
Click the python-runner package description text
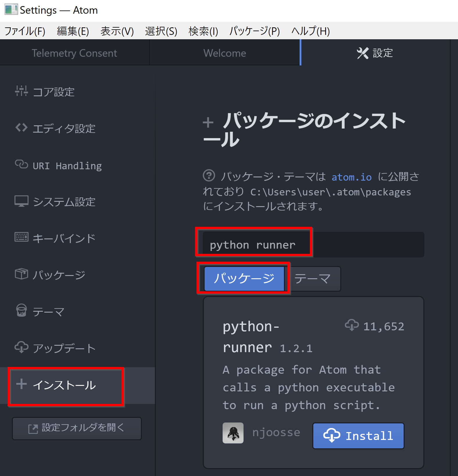(309, 388)
